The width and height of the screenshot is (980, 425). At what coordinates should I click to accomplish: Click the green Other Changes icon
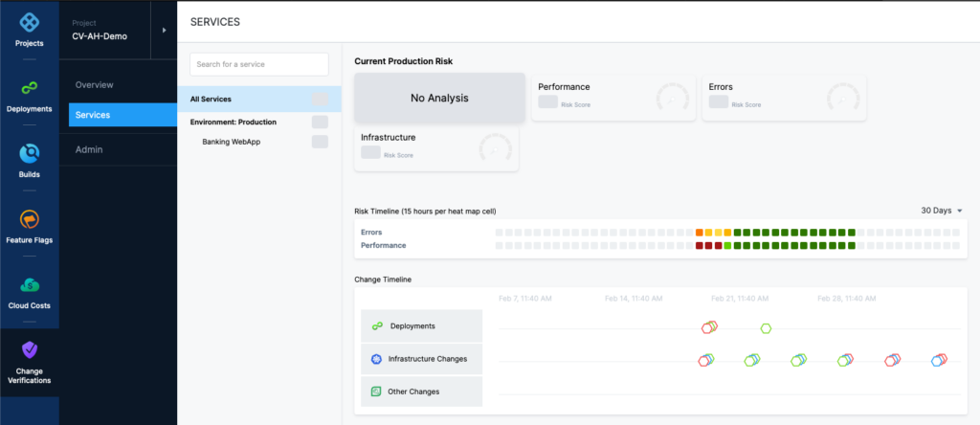coord(376,391)
